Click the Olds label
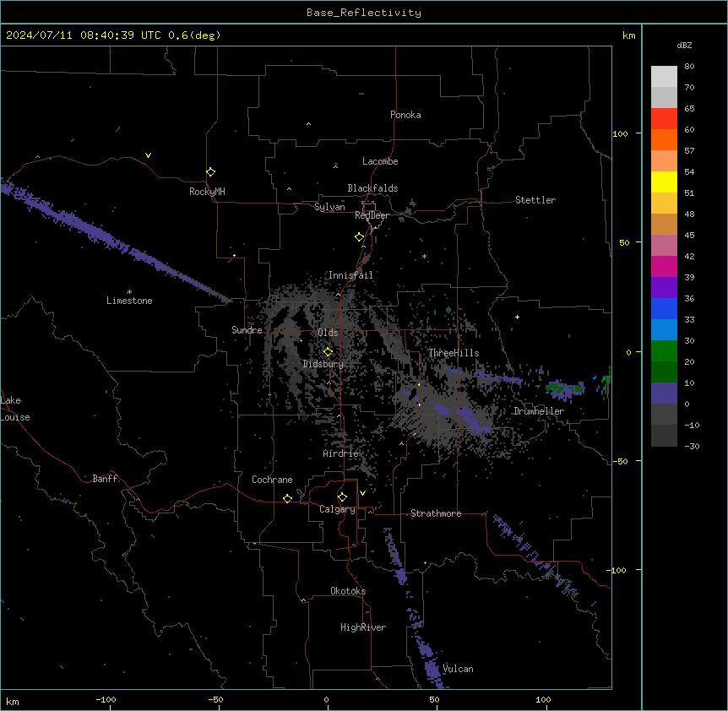 (x=328, y=333)
